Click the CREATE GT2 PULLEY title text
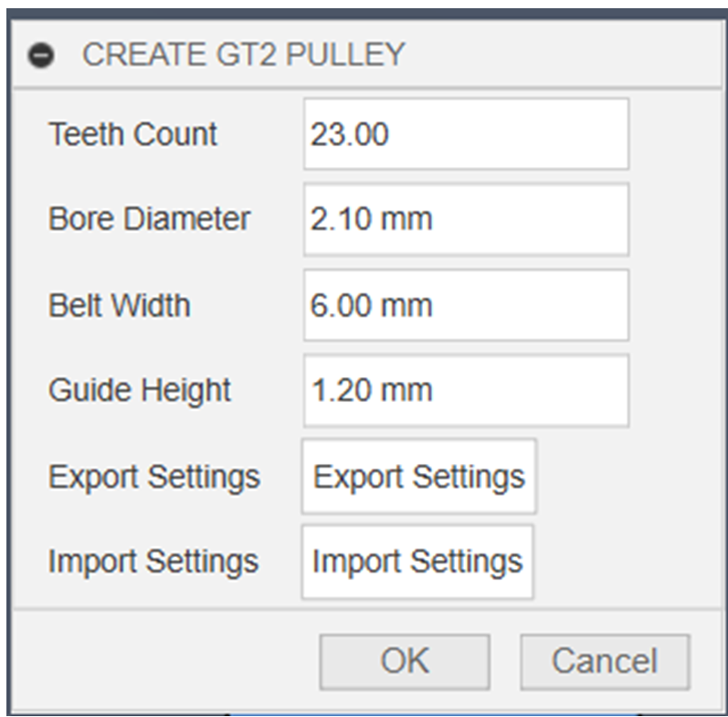Screen dimensions: 728x717 [x=243, y=55]
